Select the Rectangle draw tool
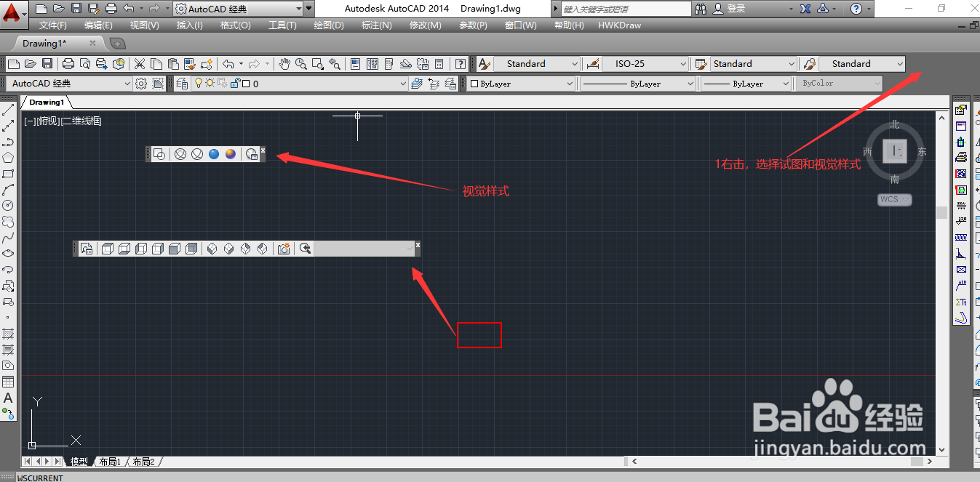 coord(8,174)
